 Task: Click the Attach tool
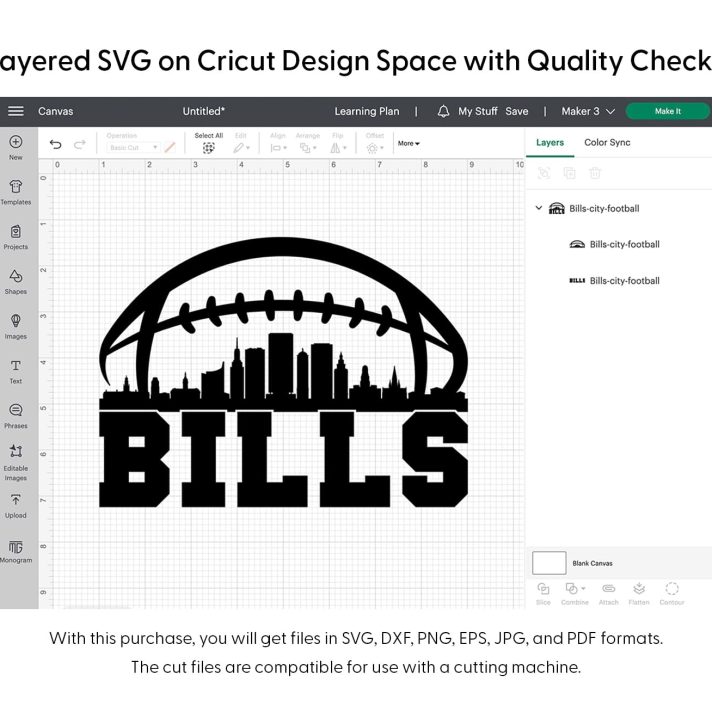[608, 594]
